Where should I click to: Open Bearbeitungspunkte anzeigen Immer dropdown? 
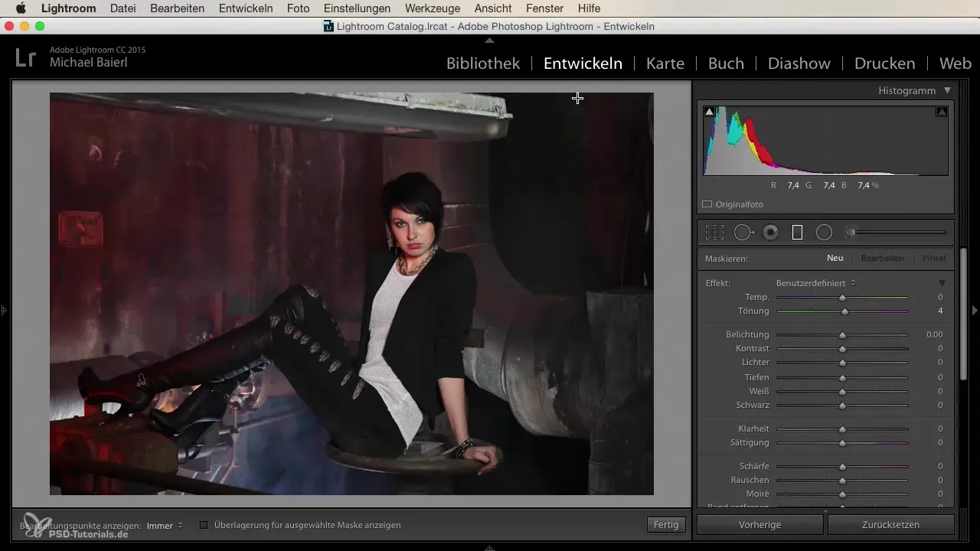coord(165,526)
